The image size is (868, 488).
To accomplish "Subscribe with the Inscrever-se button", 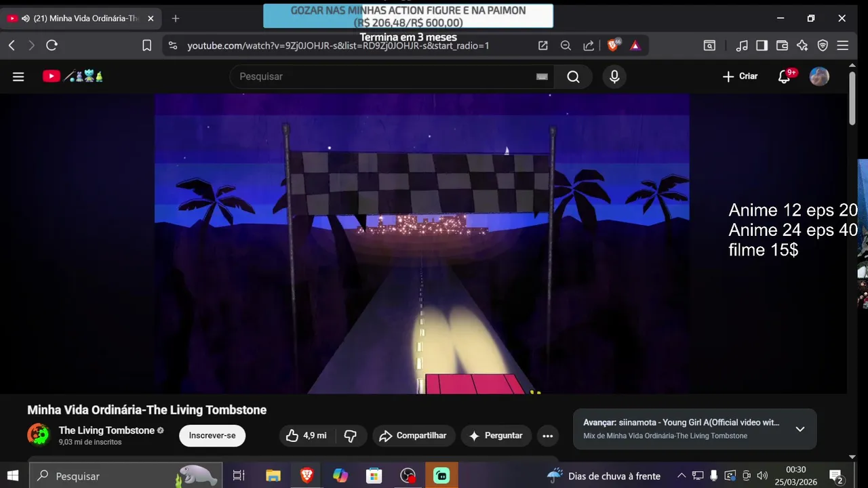I will (x=212, y=436).
